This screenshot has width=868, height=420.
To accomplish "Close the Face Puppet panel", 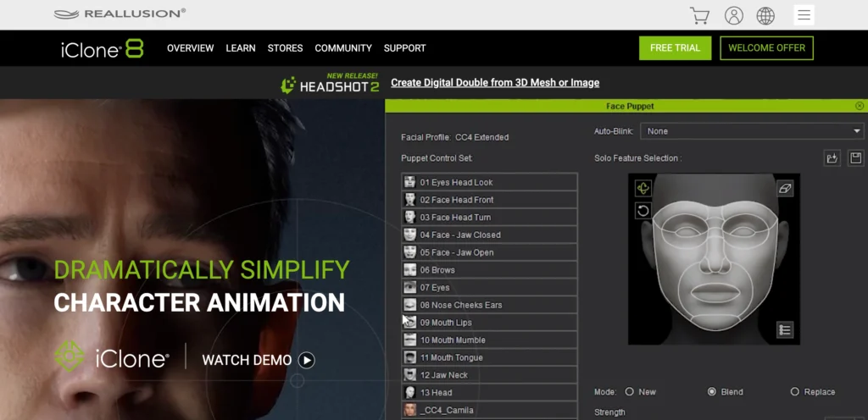I will click(860, 106).
